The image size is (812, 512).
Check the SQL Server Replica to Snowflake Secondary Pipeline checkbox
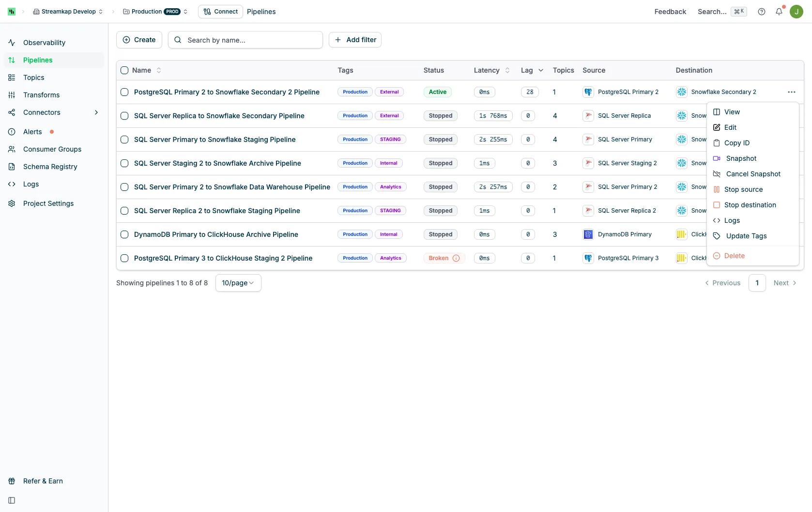(124, 116)
